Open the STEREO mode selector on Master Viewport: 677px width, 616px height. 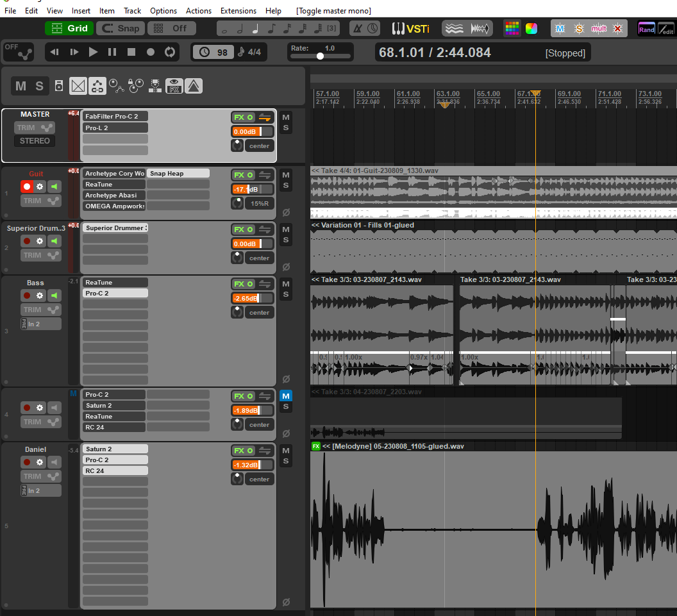tap(35, 141)
